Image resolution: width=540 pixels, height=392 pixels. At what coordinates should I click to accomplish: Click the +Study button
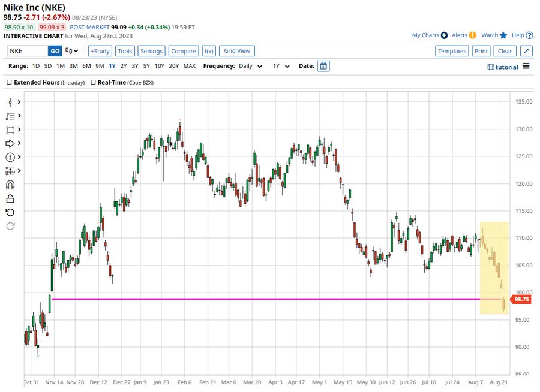pos(100,51)
